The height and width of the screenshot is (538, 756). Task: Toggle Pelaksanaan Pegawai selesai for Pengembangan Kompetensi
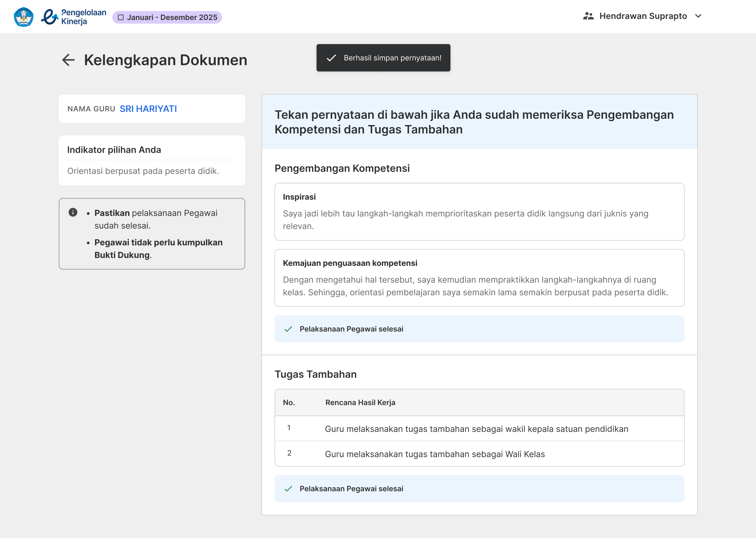pos(479,329)
